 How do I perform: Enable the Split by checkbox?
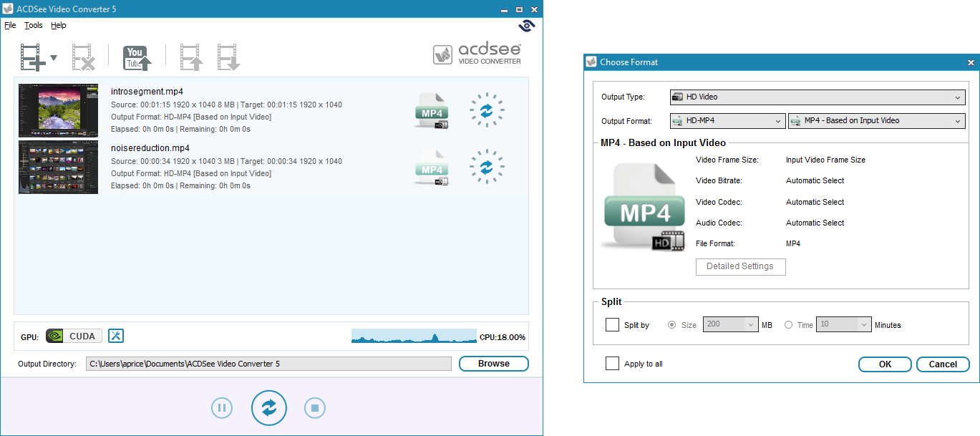pyautogui.click(x=612, y=325)
